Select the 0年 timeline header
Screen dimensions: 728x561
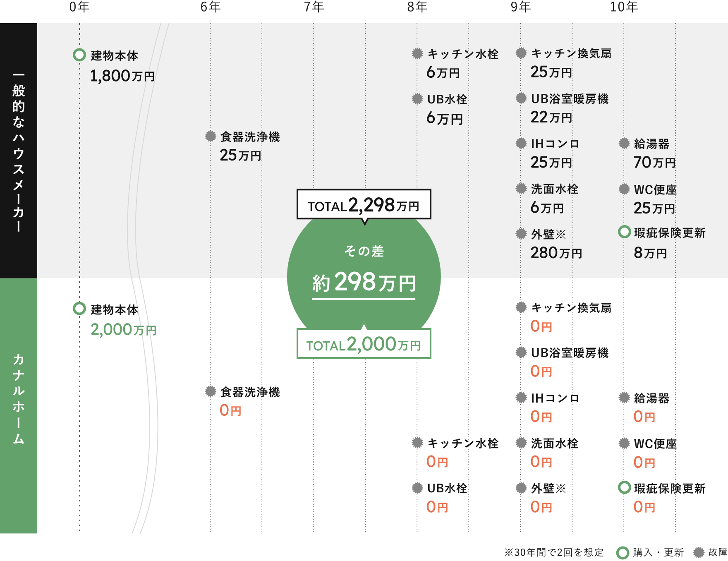(79, 7)
